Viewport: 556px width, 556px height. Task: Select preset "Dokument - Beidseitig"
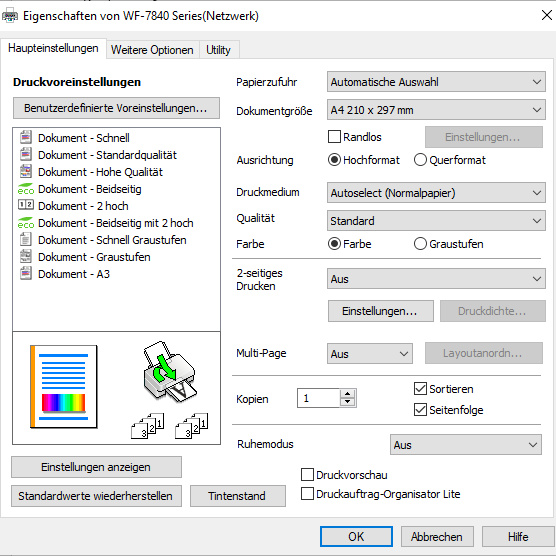(90, 189)
